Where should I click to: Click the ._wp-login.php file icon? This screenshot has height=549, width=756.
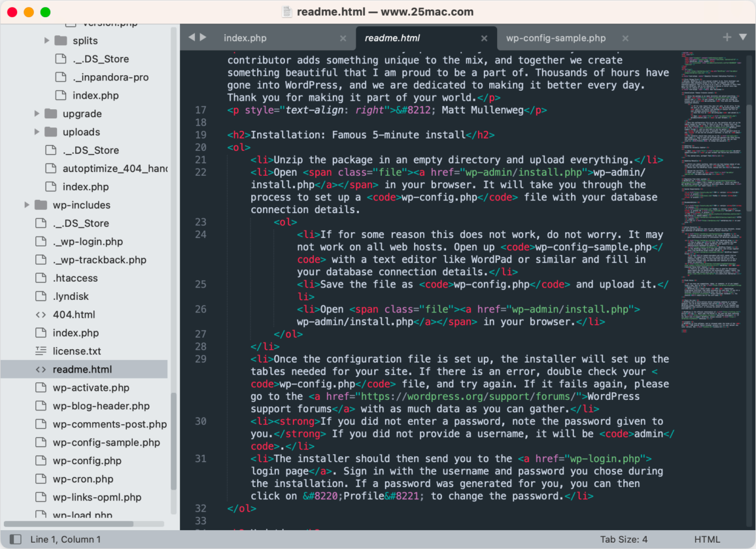coord(41,241)
